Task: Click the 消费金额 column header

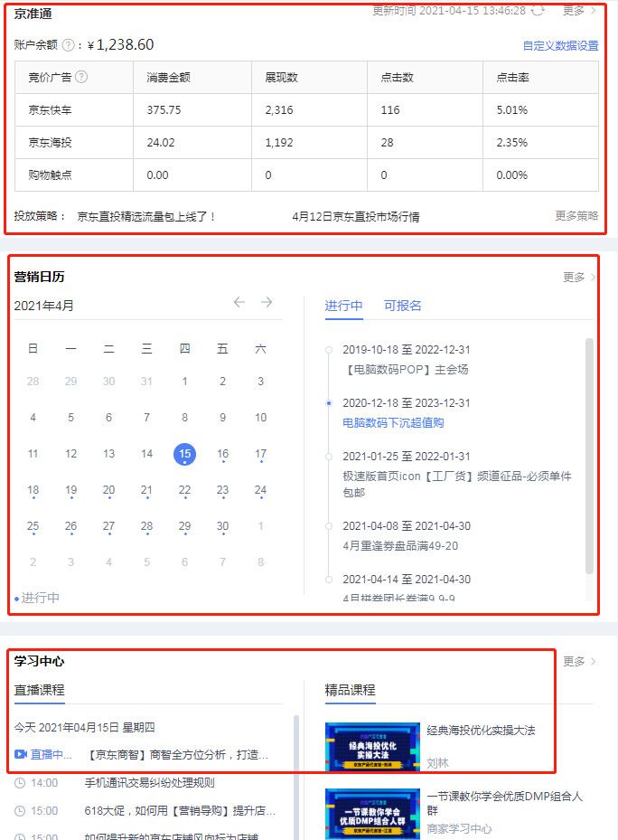Action: click(x=169, y=78)
